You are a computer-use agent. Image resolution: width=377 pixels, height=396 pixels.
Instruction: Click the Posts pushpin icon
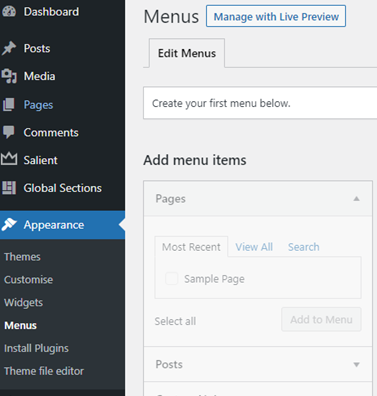click(9, 48)
